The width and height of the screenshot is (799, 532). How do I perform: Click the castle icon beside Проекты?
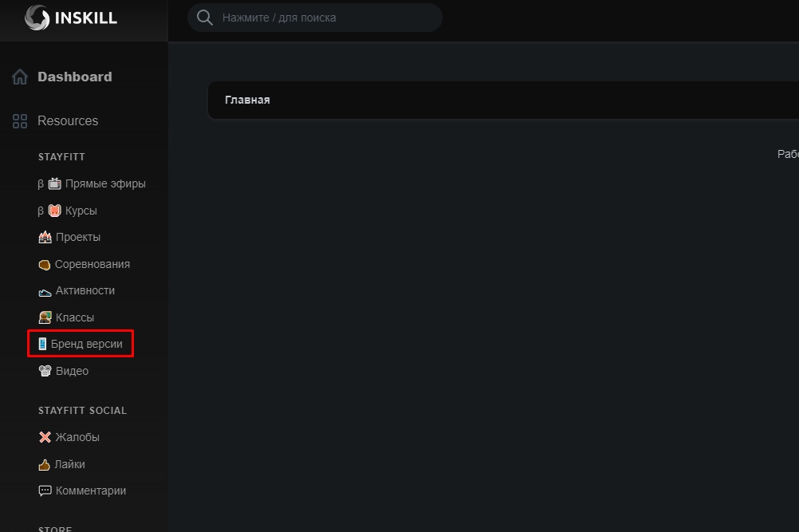point(45,238)
